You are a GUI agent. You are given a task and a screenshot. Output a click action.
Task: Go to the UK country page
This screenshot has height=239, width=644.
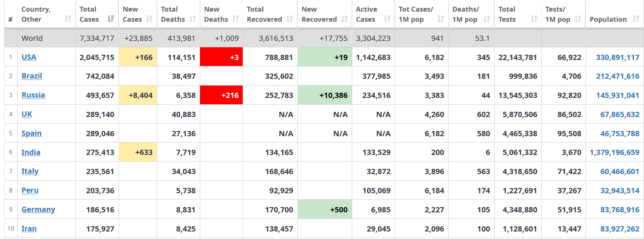tap(27, 114)
